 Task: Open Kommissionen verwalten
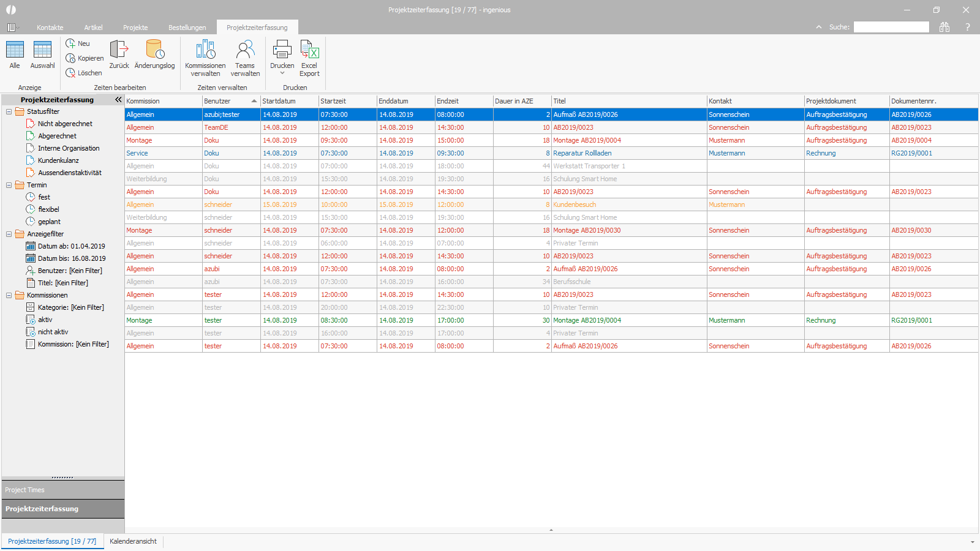click(205, 50)
